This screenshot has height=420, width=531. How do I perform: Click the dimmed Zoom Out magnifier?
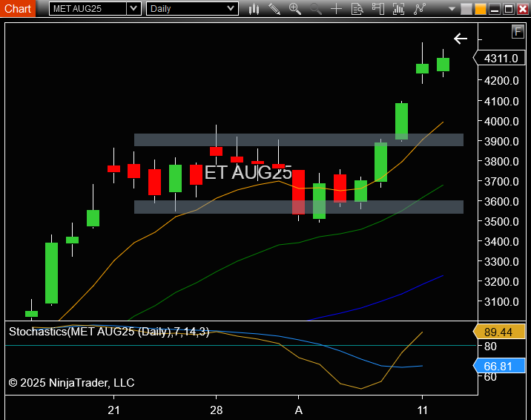click(316, 9)
